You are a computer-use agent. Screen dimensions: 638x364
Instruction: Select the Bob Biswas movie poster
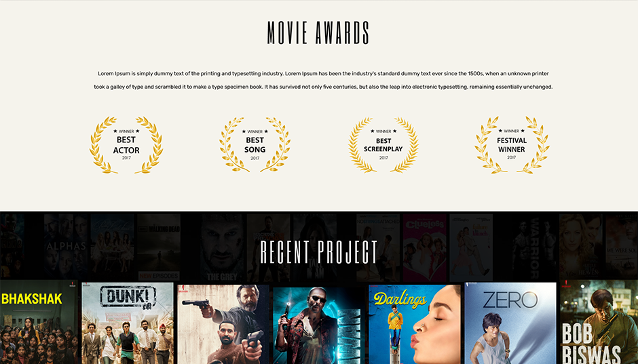click(x=599, y=323)
